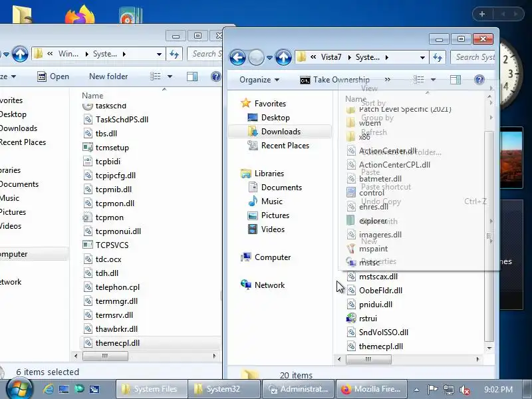The width and height of the screenshot is (532, 399).
Task: Change the view icon in the Vista7 toolbar
Action: tap(419, 80)
